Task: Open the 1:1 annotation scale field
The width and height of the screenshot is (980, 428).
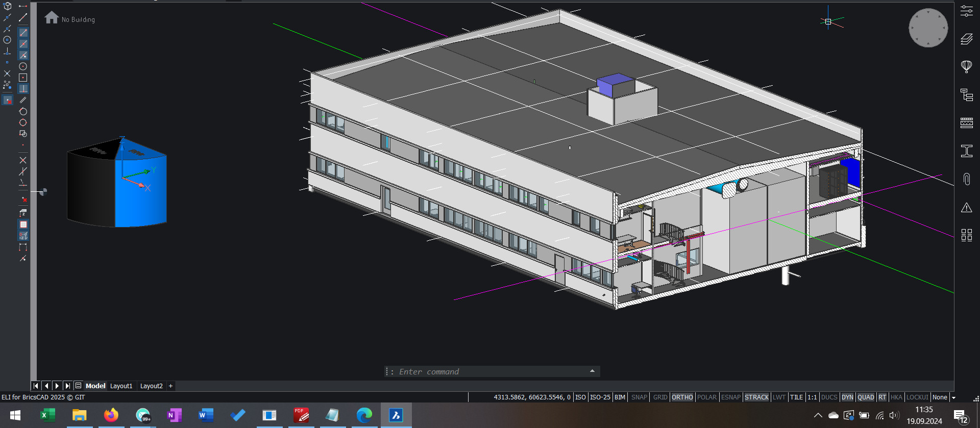Action: (812, 397)
